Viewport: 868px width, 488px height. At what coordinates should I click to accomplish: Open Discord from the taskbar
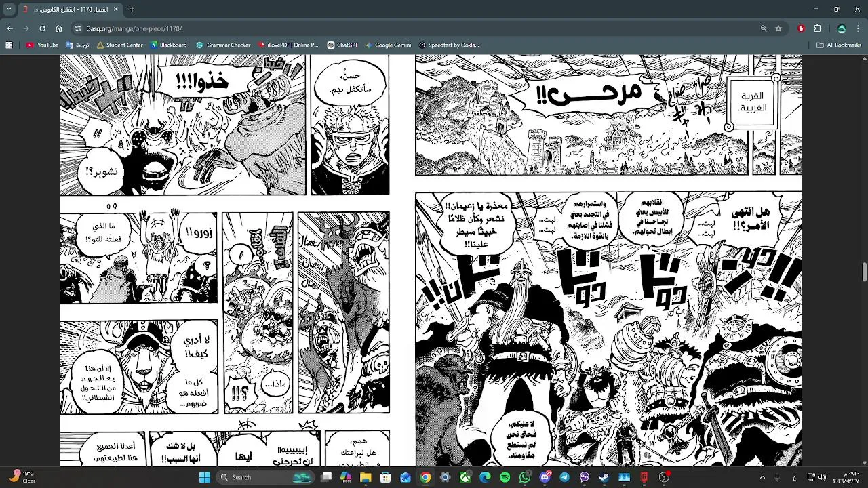545,477
